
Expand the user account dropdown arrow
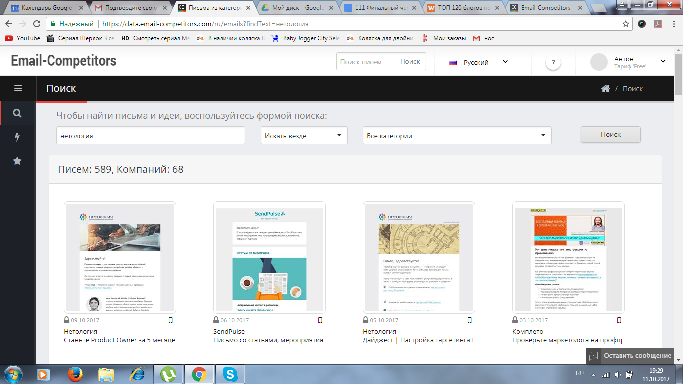tap(663, 61)
